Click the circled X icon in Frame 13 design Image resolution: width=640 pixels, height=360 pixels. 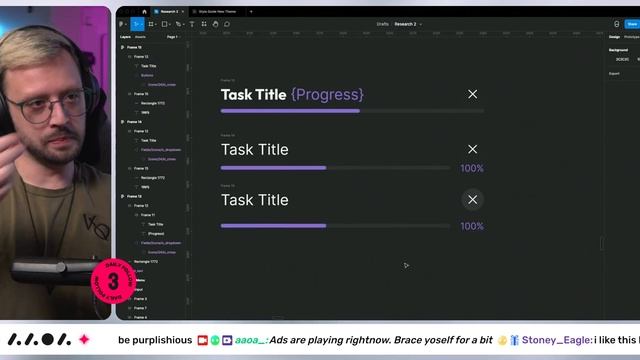point(472,200)
